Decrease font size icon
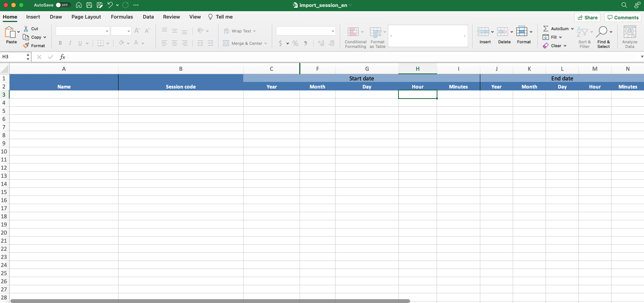This screenshot has height=303, width=644. pyautogui.click(x=147, y=31)
